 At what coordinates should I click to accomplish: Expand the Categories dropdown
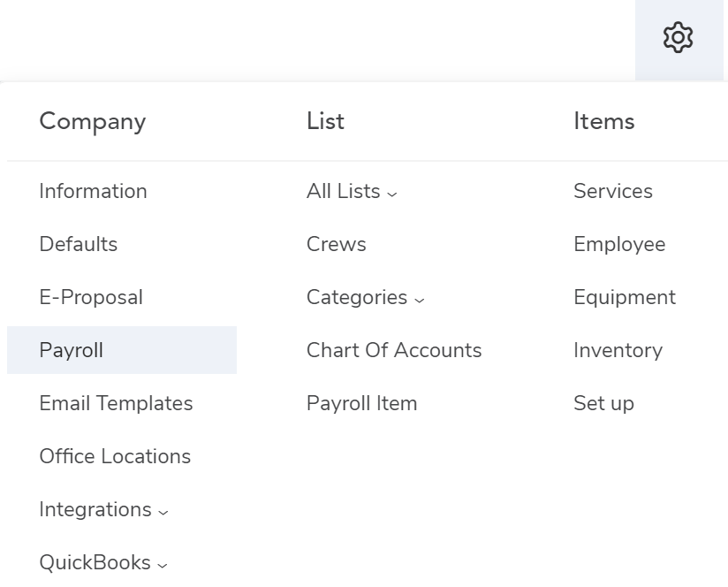tap(364, 298)
